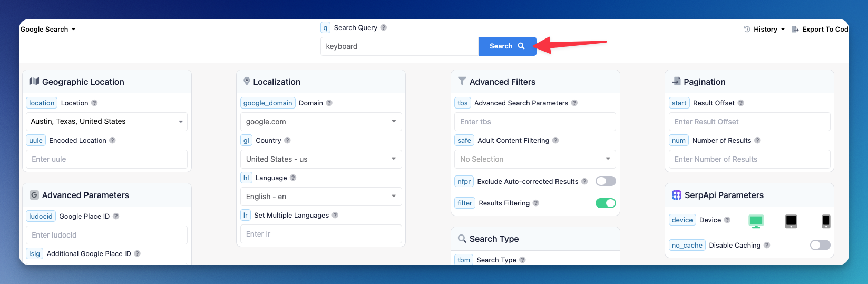Click the Enter Result Offset field
This screenshot has width=868, height=284.
tap(749, 122)
